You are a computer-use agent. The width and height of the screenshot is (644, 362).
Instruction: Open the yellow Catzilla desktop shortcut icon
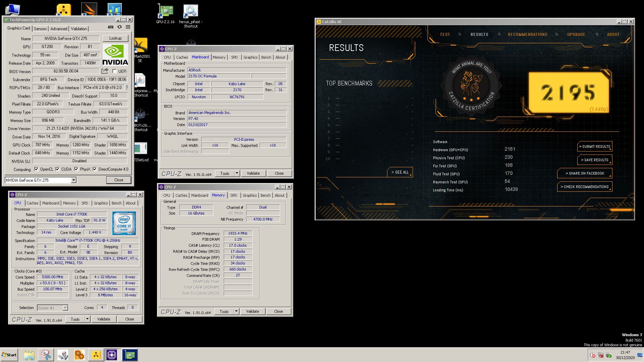click(63, 9)
